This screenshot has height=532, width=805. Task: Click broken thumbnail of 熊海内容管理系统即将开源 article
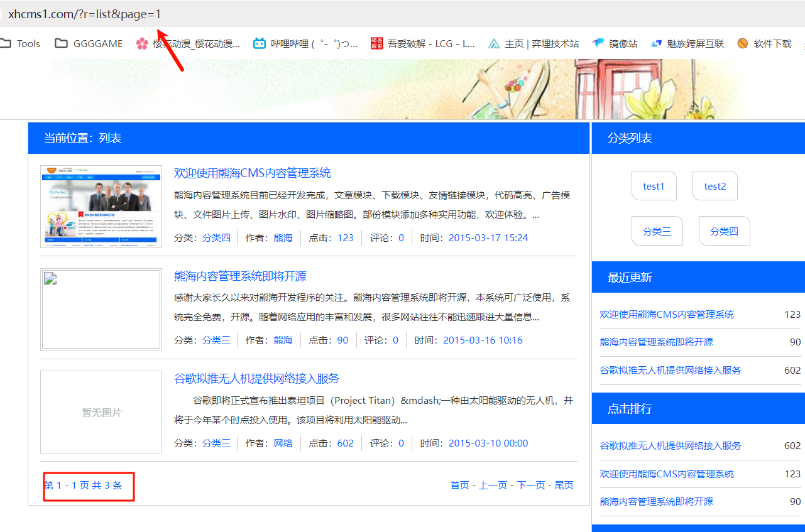click(101, 310)
